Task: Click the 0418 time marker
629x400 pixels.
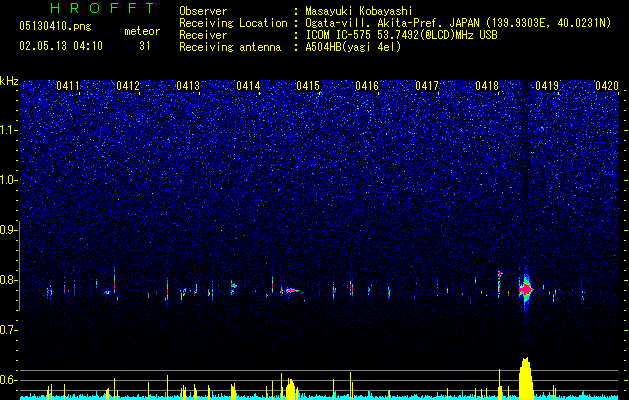Action: (x=487, y=86)
